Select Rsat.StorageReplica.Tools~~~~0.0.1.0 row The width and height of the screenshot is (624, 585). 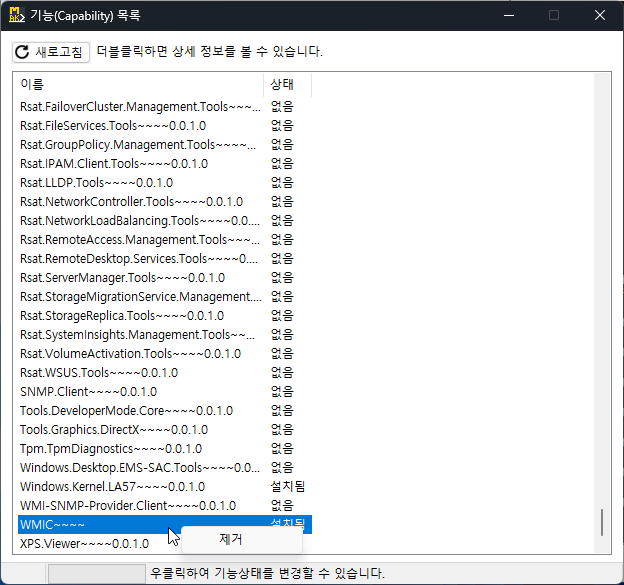point(165,316)
